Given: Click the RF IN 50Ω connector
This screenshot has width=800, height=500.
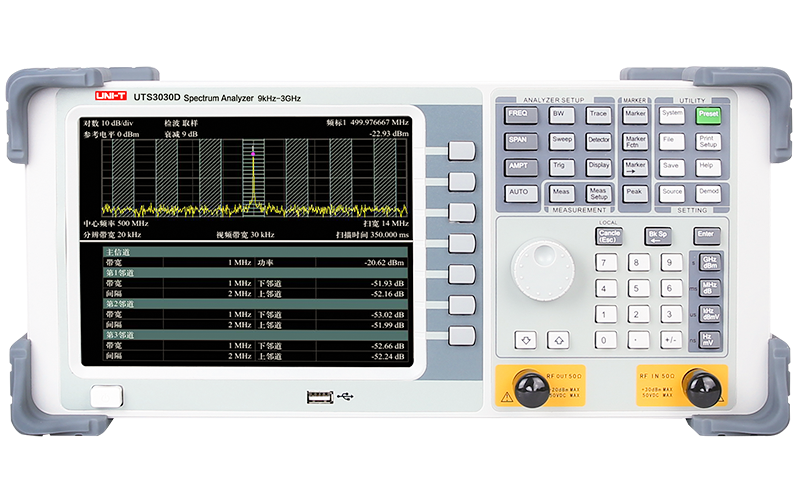Looking at the screenshot, I should (x=702, y=384).
